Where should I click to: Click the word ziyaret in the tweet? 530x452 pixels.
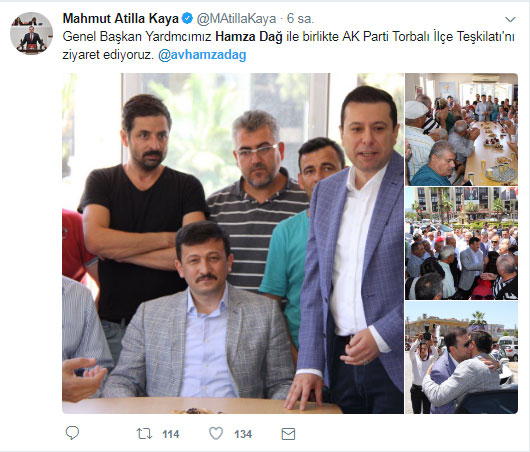[81, 55]
